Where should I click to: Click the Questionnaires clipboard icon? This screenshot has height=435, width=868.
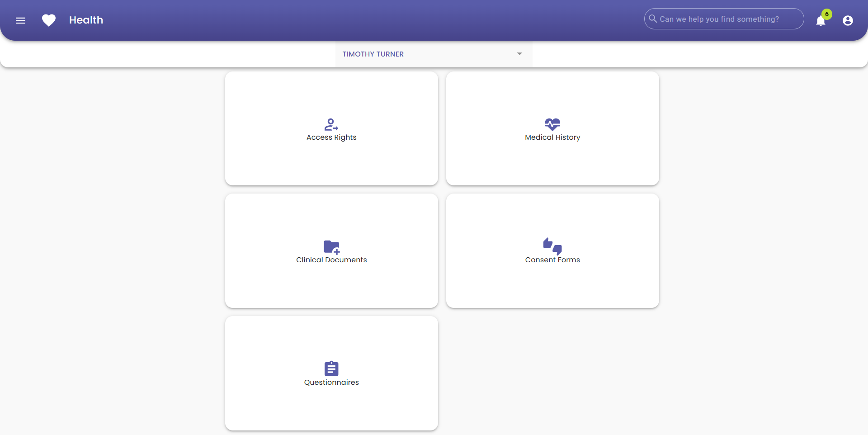[331, 369]
